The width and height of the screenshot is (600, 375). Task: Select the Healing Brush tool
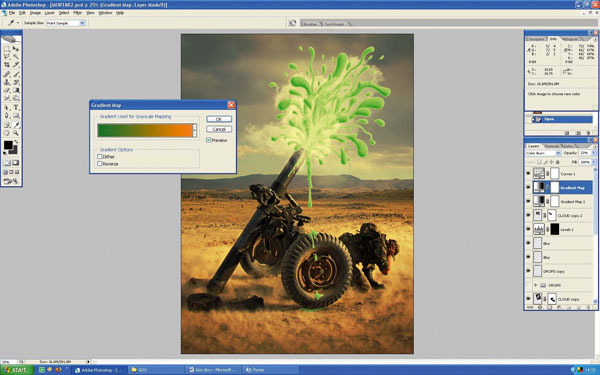[x=7, y=74]
